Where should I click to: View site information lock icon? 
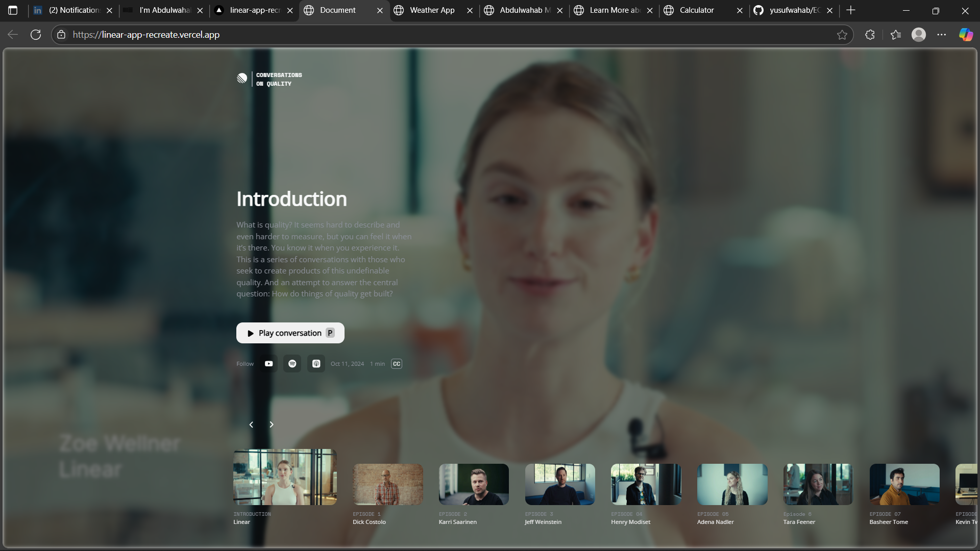click(61, 35)
